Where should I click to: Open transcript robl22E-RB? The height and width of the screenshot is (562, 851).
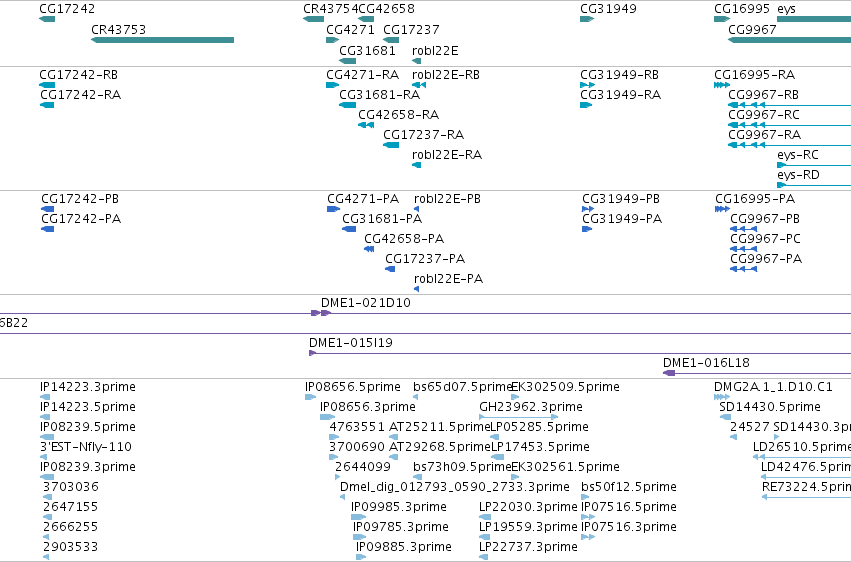[446, 75]
